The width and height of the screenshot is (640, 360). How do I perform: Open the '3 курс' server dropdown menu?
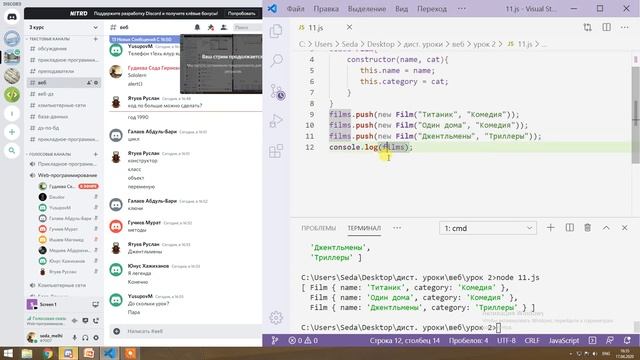click(x=63, y=27)
